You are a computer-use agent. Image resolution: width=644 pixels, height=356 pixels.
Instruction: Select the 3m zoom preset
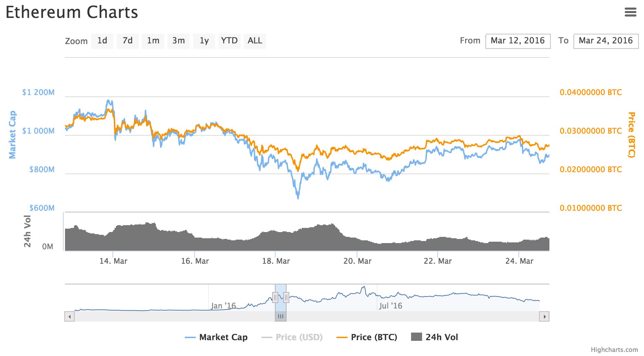(x=178, y=41)
